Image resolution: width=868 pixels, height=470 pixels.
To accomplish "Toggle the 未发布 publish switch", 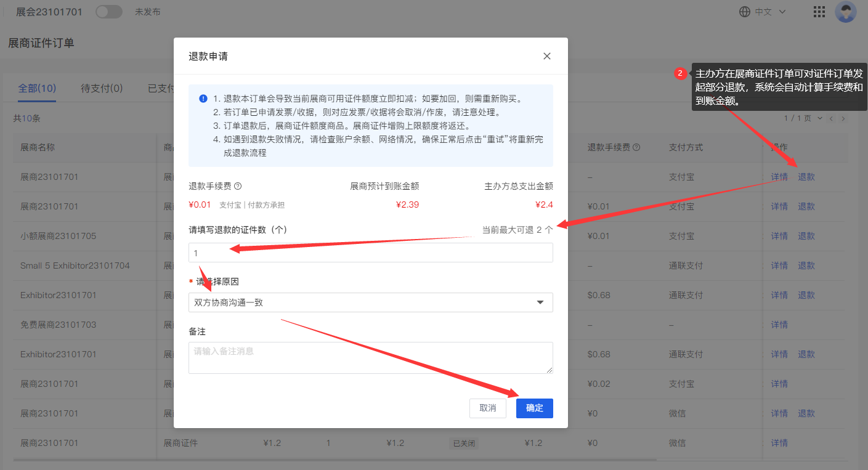I will [108, 11].
